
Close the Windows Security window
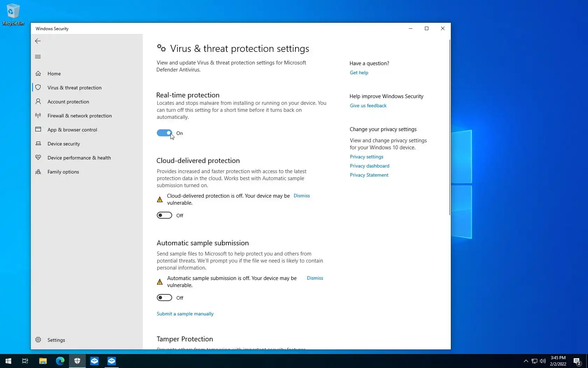(443, 28)
